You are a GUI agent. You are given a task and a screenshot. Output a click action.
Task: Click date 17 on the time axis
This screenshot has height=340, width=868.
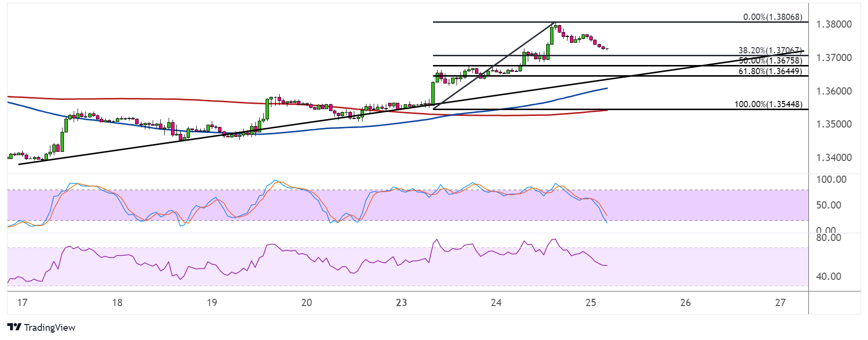pyautogui.click(x=22, y=303)
